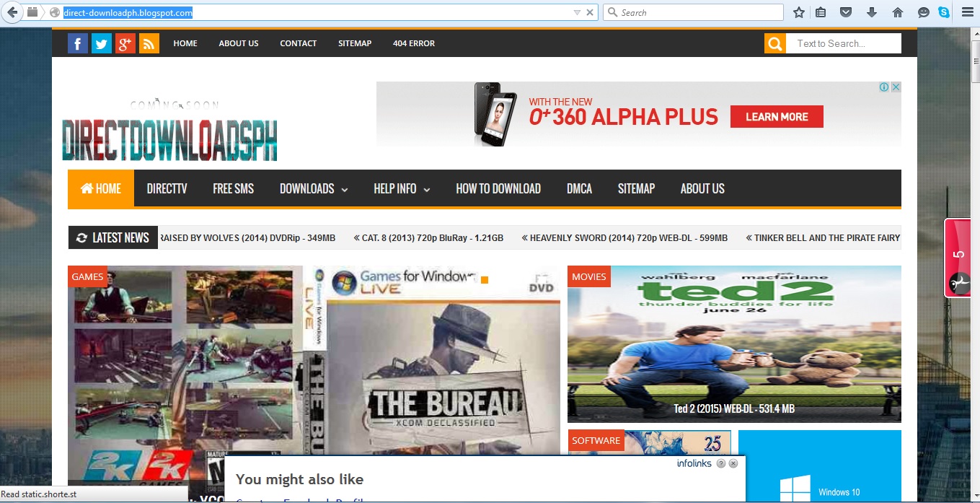Open the AdChoices info icon on the banner
The height and width of the screenshot is (503, 980).
point(884,87)
